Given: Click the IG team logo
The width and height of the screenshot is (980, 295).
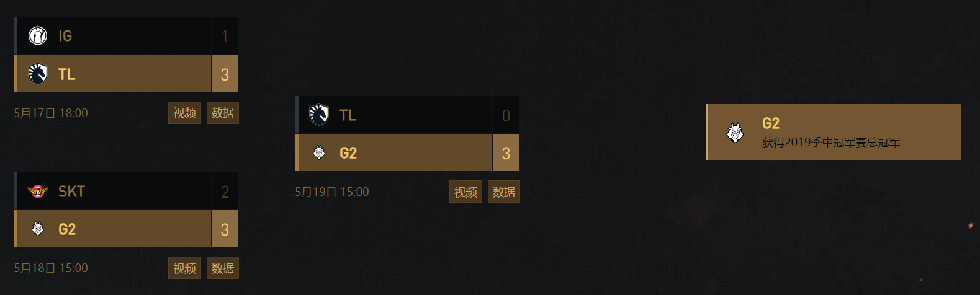Looking at the screenshot, I should click(38, 36).
